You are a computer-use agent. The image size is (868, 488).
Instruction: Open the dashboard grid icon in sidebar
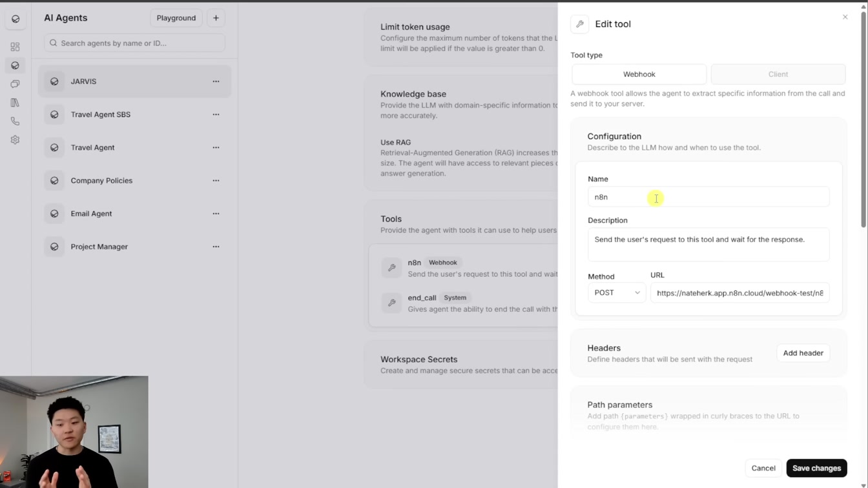[x=15, y=46]
